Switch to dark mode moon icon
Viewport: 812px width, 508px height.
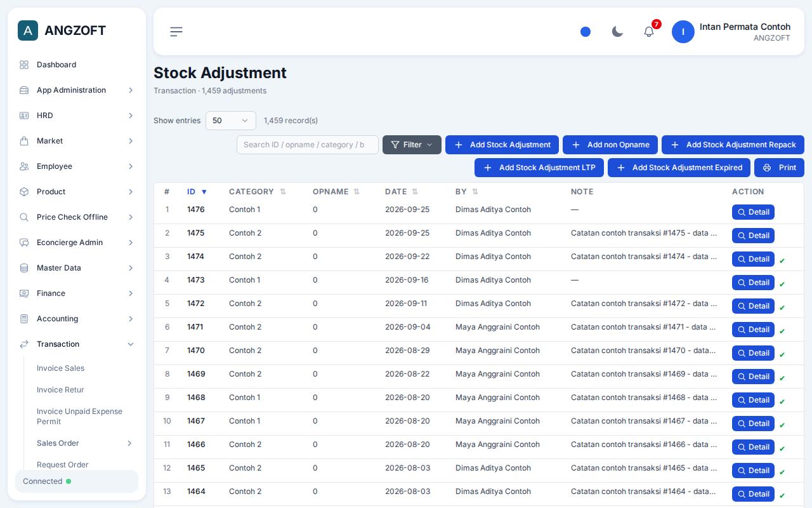point(617,32)
